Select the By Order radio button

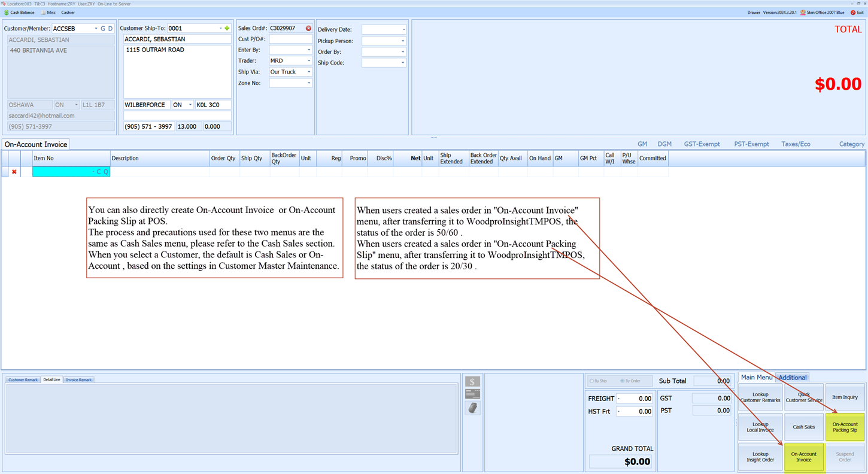tap(623, 381)
